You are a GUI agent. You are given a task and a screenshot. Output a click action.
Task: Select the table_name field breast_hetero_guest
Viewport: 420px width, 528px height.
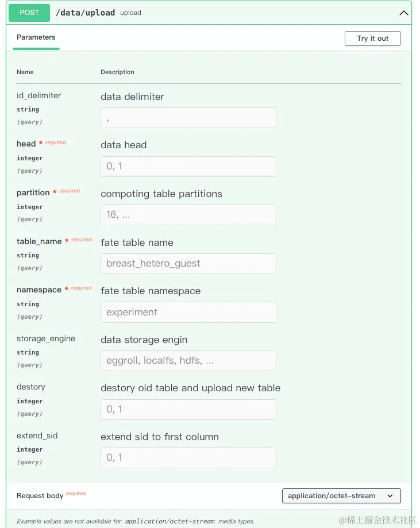pos(188,264)
